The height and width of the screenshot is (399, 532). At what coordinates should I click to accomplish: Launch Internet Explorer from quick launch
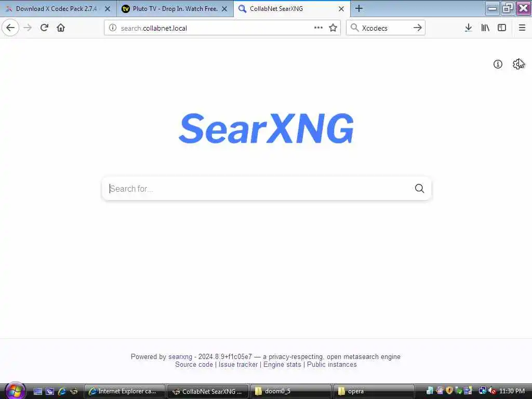tap(62, 391)
